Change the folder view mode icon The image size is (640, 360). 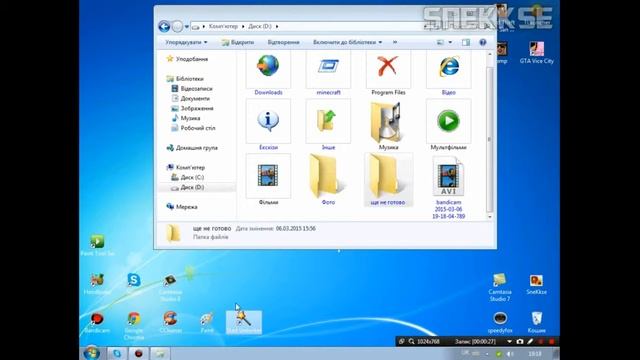click(x=440, y=42)
